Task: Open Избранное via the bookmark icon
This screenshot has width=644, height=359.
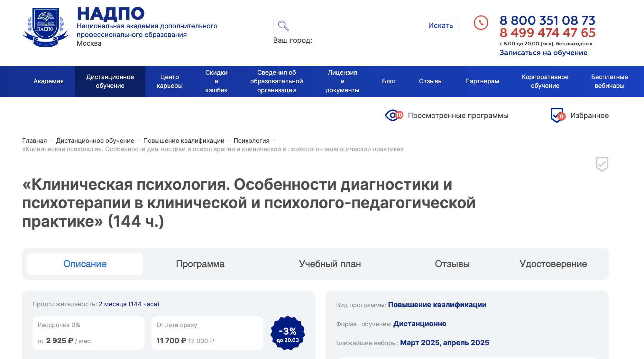Action: coord(557,115)
